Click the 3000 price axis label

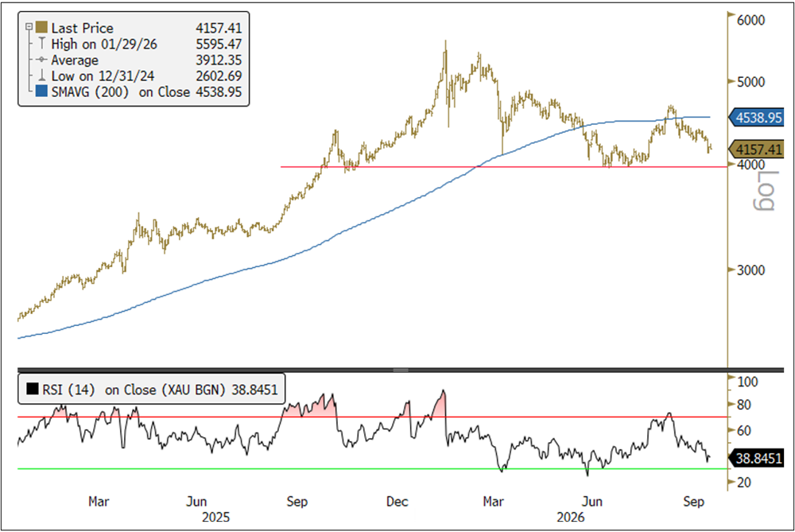[x=751, y=270]
